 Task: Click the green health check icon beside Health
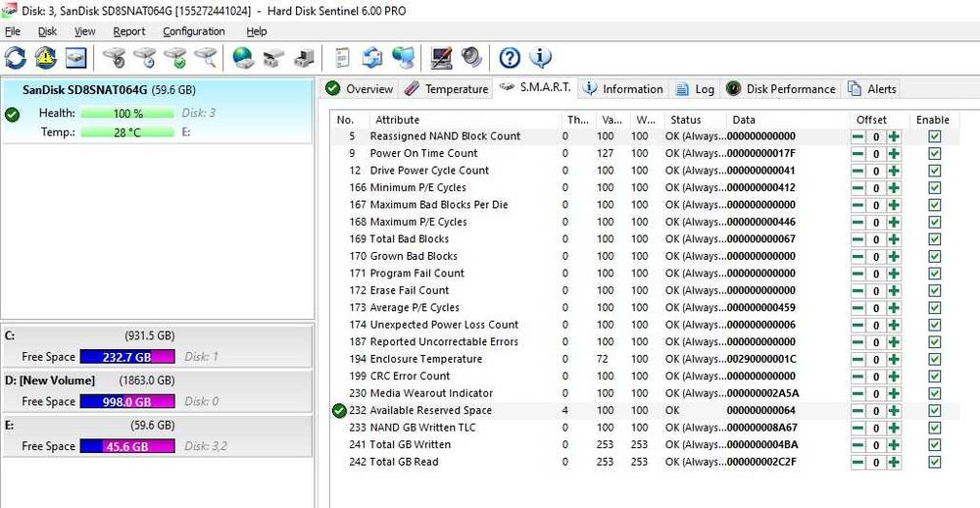tap(12, 115)
